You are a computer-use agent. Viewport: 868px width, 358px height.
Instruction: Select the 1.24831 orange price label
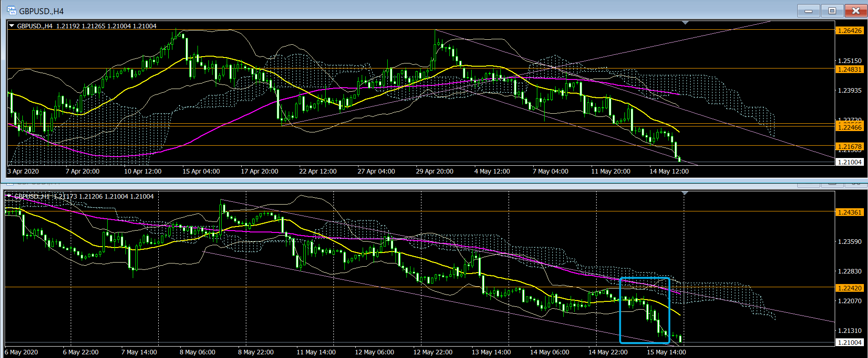(x=850, y=69)
